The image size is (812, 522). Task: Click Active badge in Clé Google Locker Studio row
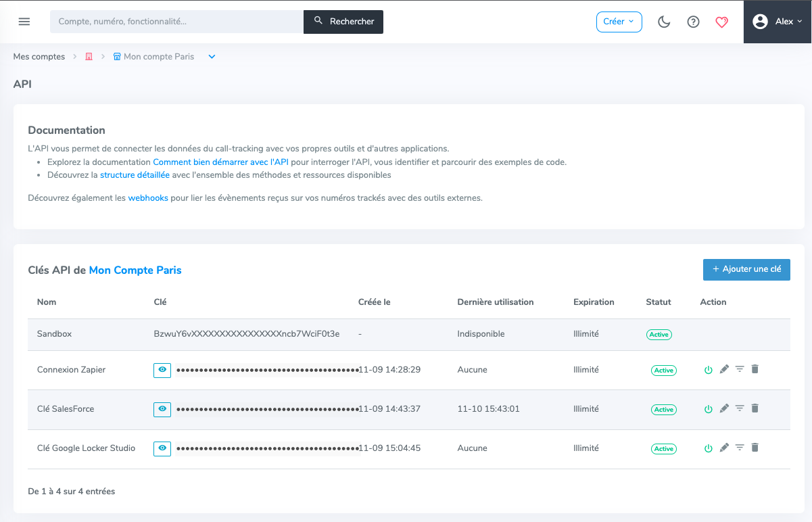(664, 449)
